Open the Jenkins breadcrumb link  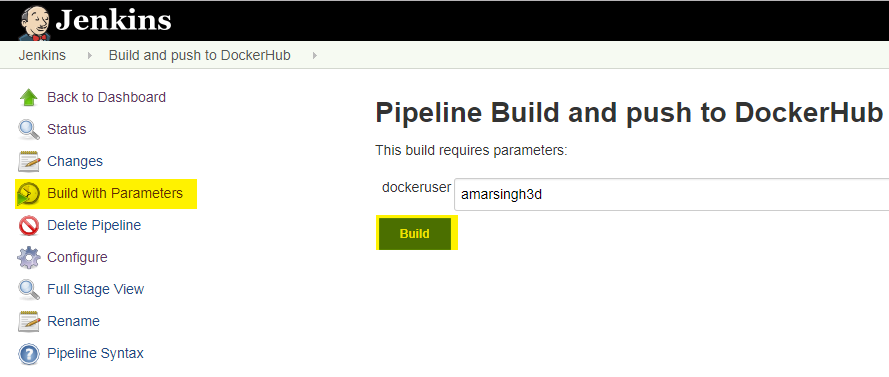pos(42,56)
